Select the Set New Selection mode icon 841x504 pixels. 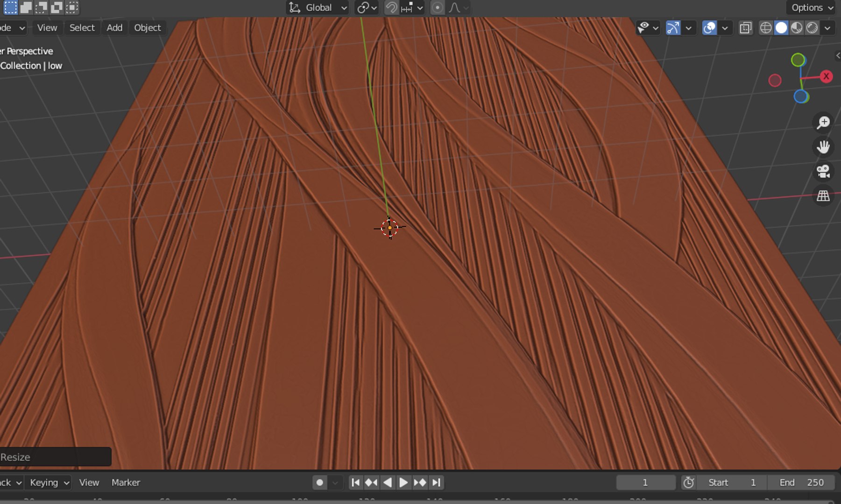tap(10, 7)
